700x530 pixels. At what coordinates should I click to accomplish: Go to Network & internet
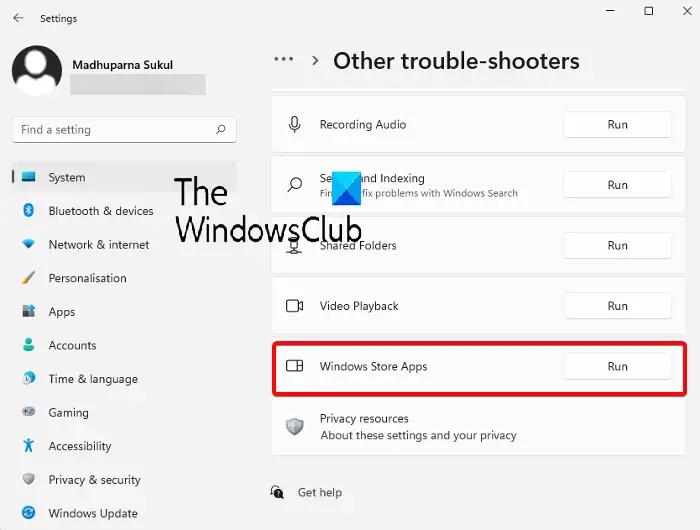tap(124, 244)
